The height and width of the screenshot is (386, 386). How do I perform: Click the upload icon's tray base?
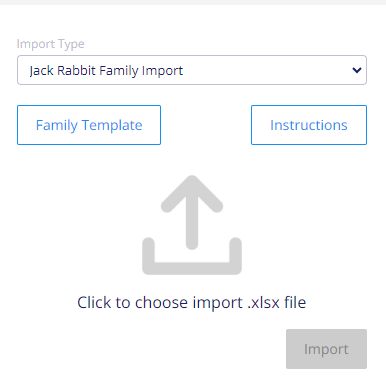click(x=192, y=268)
